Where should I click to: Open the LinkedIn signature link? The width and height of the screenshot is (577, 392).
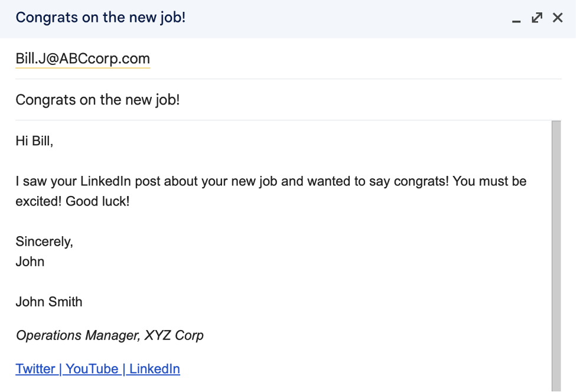tap(155, 369)
